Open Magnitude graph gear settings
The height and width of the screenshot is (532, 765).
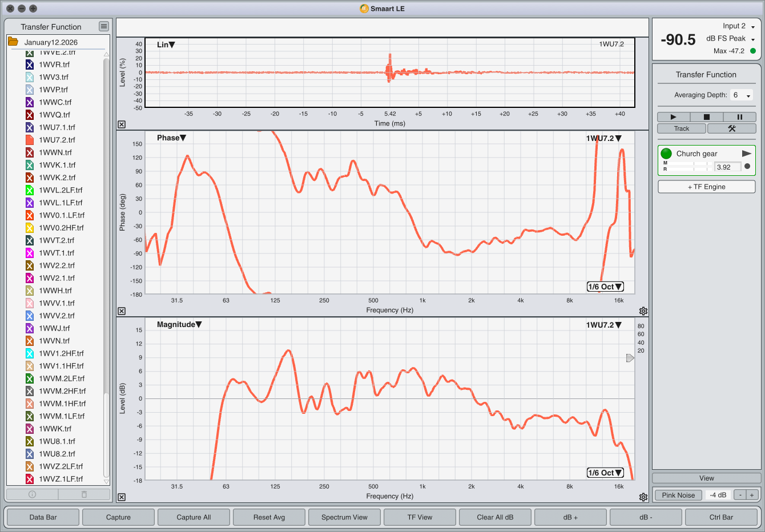[x=643, y=497]
